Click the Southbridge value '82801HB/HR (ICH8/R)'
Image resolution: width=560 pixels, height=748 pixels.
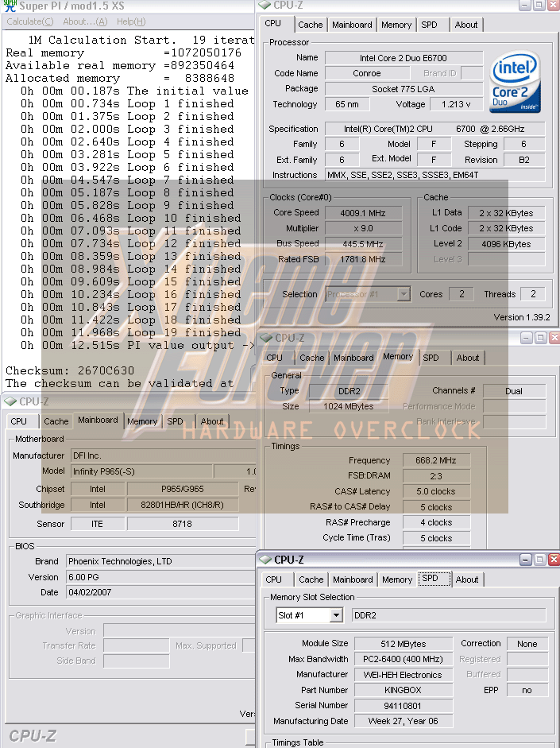pyautogui.click(x=183, y=505)
